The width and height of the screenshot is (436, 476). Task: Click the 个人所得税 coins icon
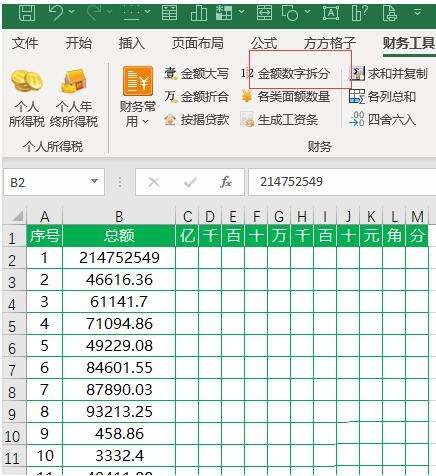point(27,81)
